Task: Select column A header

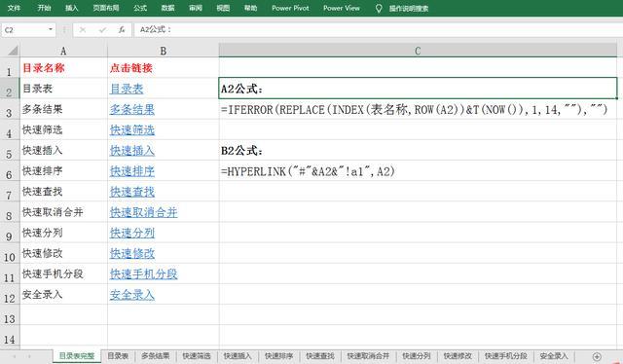Action: pyautogui.click(x=63, y=51)
